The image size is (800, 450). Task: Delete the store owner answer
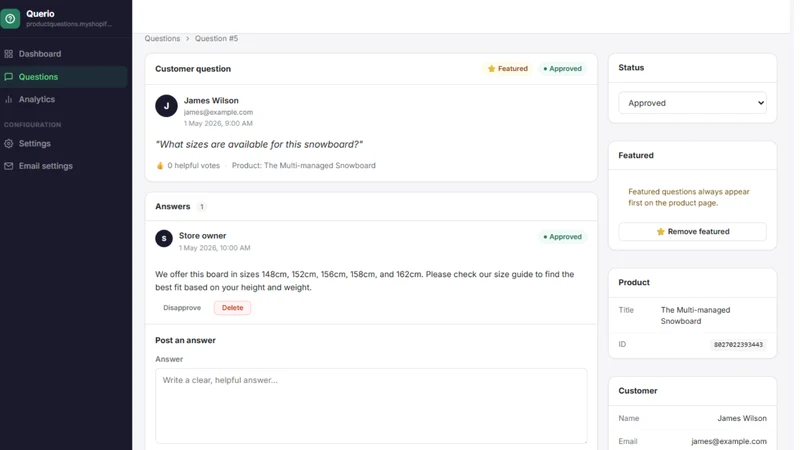point(233,308)
